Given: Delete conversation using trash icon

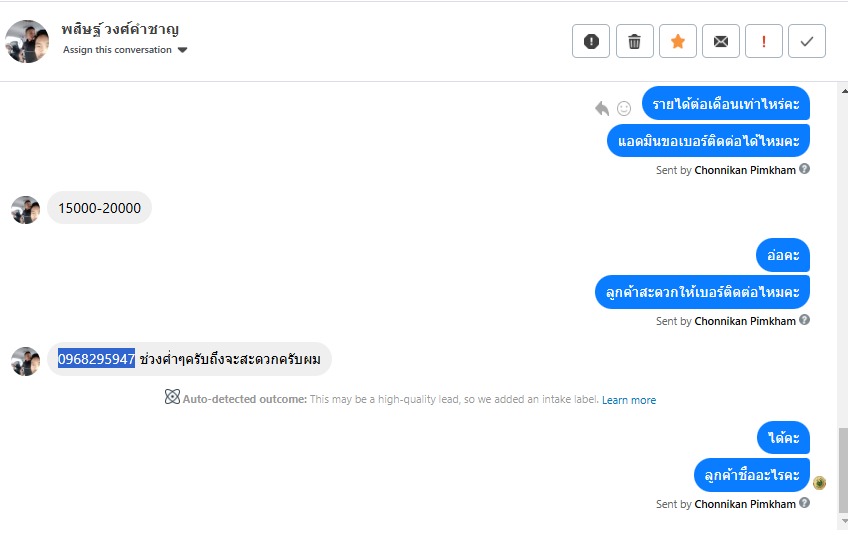Looking at the screenshot, I should pyautogui.click(x=634, y=41).
